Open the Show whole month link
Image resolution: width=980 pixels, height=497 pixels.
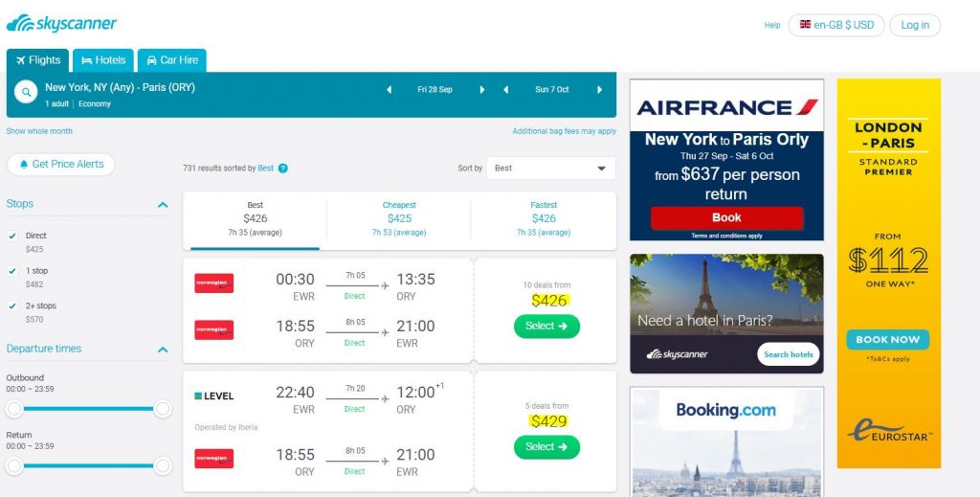click(x=39, y=131)
